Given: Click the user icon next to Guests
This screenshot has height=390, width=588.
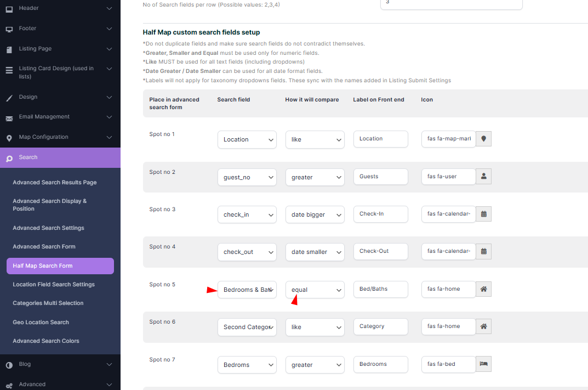Looking at the screenshot, I should [483, 177].
